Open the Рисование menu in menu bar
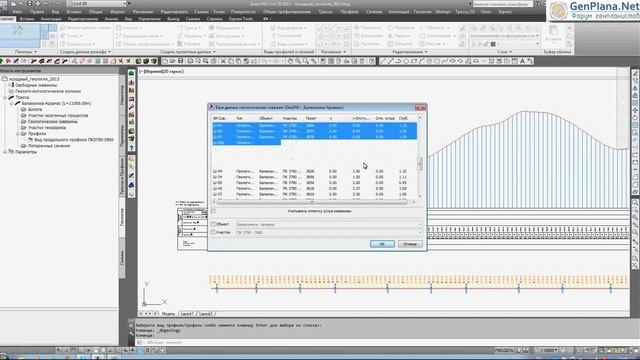 click(143, 12)
